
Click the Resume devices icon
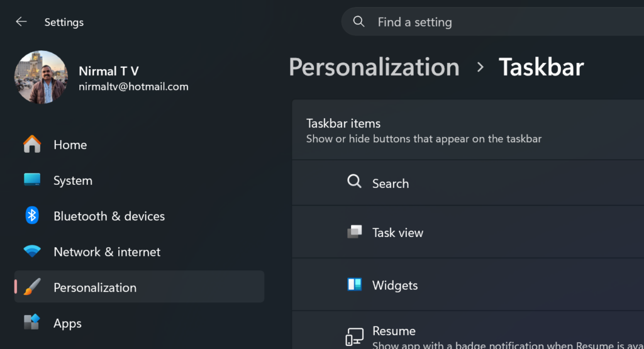point(354,336)
